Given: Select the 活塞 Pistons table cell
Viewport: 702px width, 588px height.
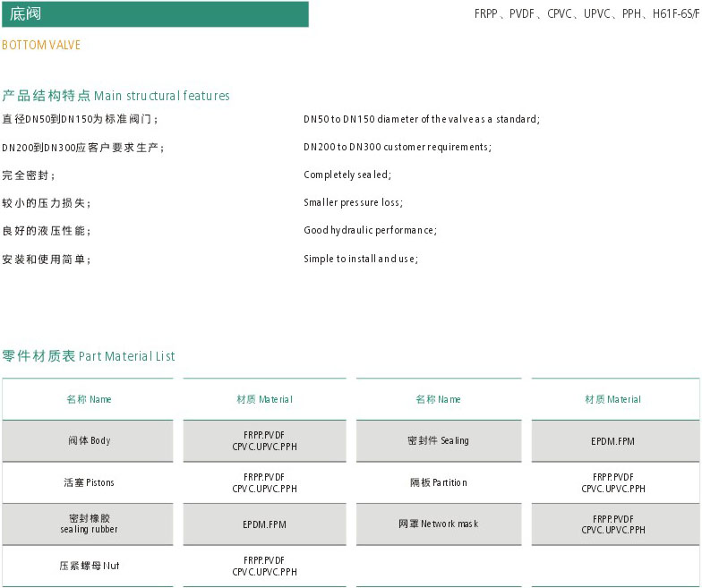Looking at the screenshot, I should point(89,482).
